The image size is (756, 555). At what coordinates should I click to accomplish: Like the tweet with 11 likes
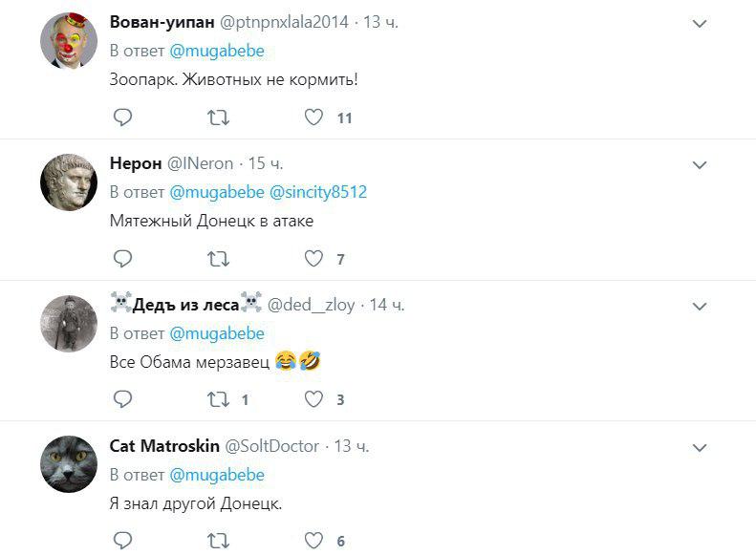pyautogui.click(x=314, y=117)
